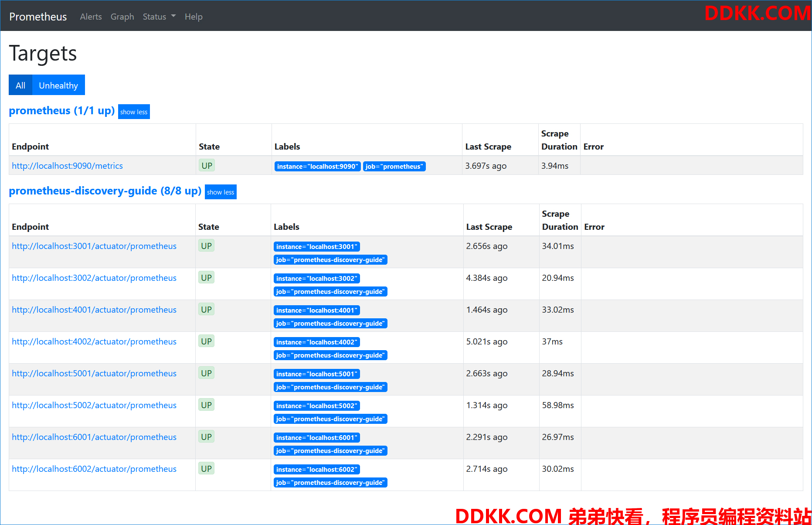Open the prometheus-discovery-guide (8/8 up) heading
The width and height of the screenshot is (812, 525).
click(x=105, y=191)
